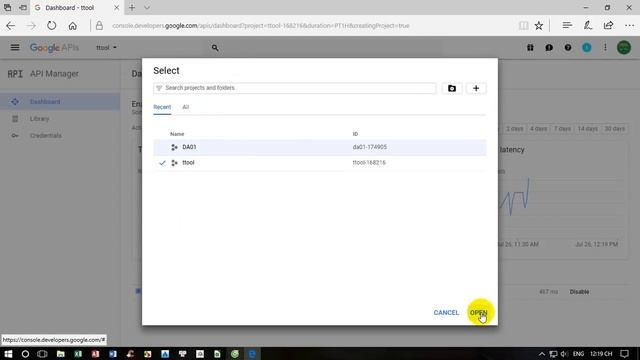Click the plus icon to create a new project

476,88
